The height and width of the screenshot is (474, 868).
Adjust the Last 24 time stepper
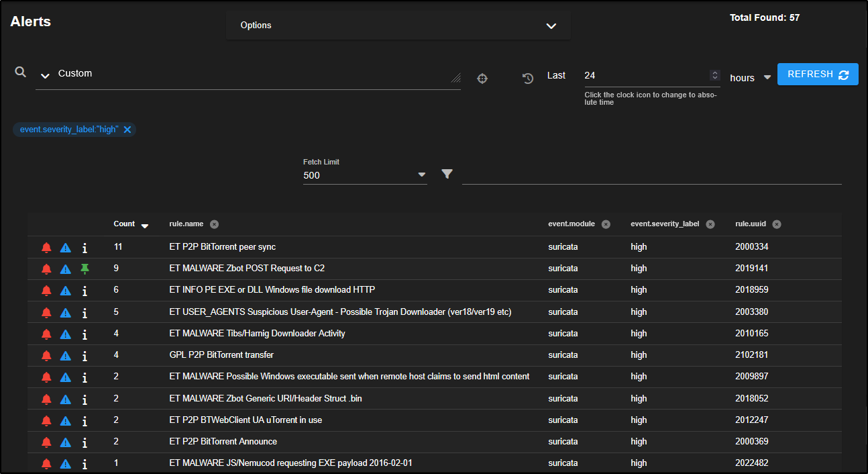tap(715, 75)
